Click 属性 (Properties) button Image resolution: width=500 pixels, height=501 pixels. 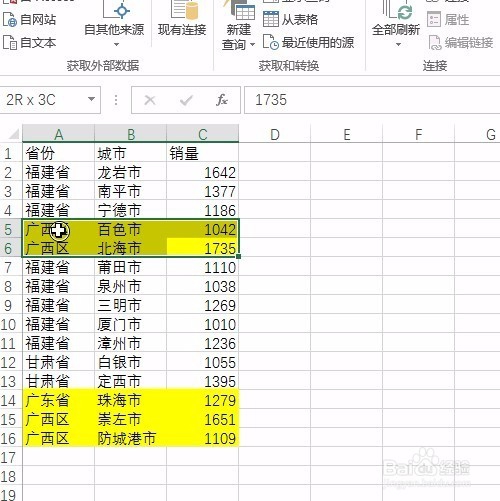click(x=448, y=19)
